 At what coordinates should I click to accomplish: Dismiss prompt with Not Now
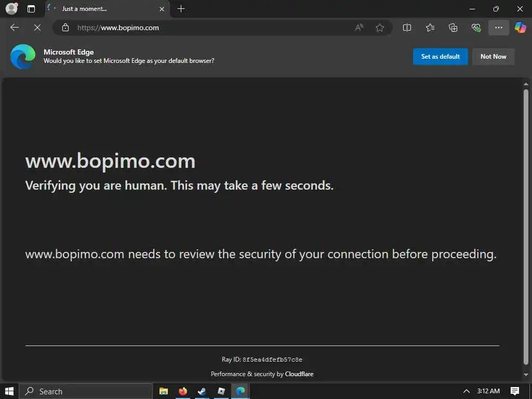494,57
